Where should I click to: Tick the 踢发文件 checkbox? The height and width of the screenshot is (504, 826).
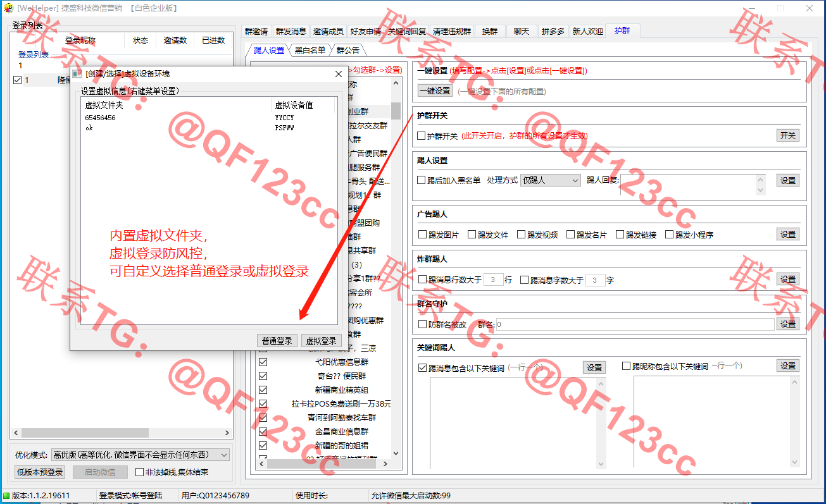(472, 235)
